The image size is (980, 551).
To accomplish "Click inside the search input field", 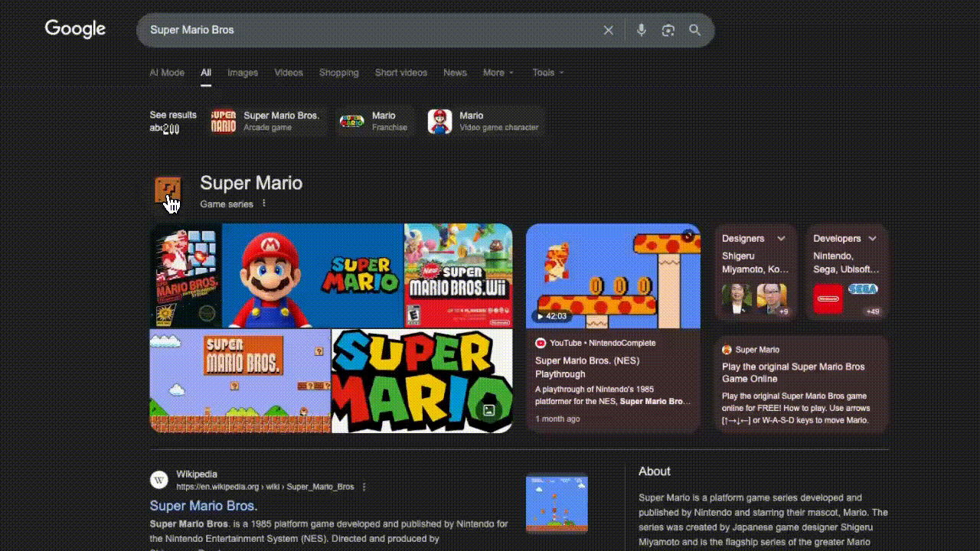I will tap(345, 30).
